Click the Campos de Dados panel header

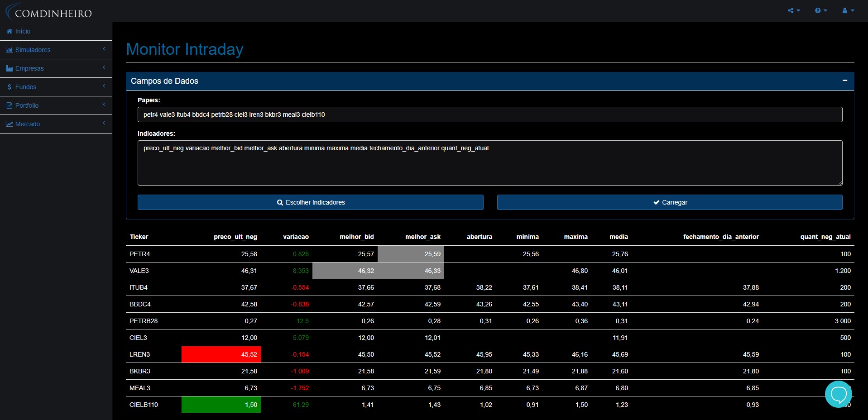[x=490, y=81]
